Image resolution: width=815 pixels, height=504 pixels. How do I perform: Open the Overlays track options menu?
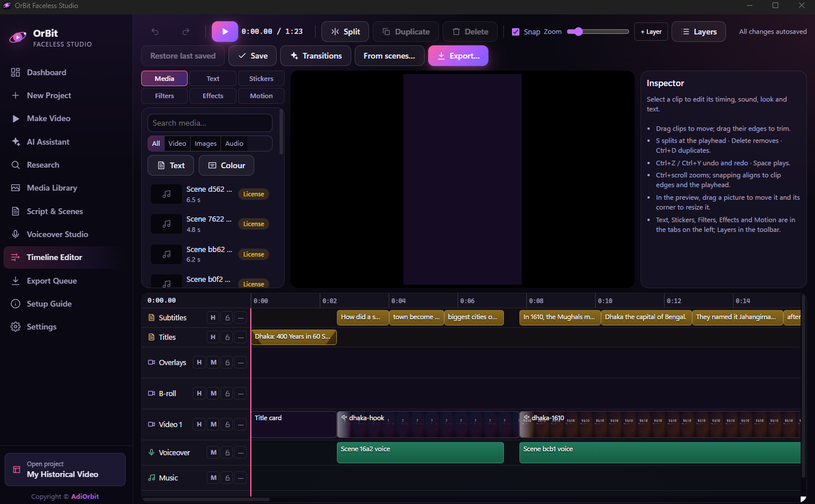(241, 362)
